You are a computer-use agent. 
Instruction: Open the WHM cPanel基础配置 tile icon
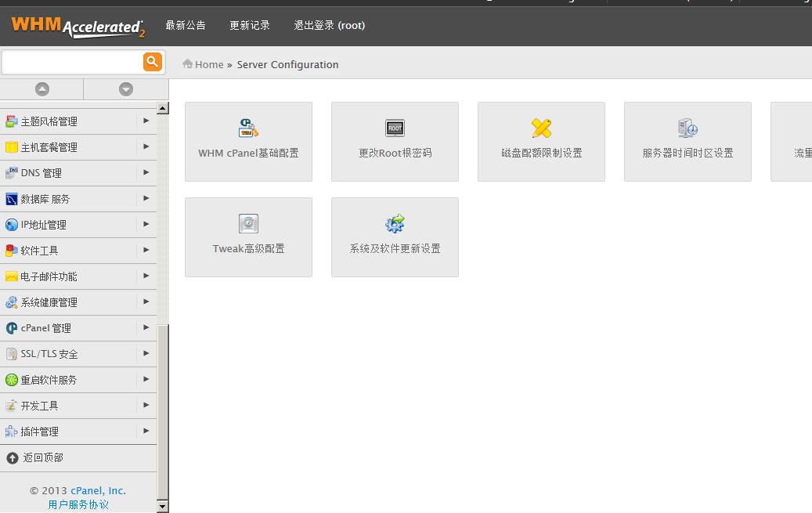[x=248, y=128]
